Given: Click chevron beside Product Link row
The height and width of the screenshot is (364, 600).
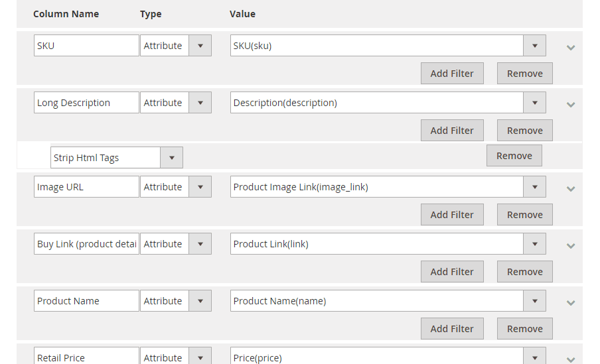Looking at the screenshot, I should pyautogui.click(x=571, y=246).
